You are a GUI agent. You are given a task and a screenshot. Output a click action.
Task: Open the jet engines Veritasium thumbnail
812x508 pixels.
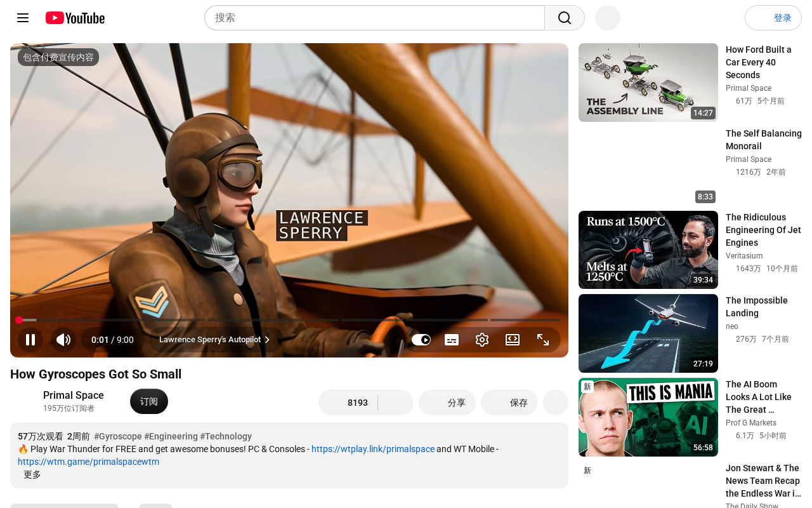click(x=648, y=250)
